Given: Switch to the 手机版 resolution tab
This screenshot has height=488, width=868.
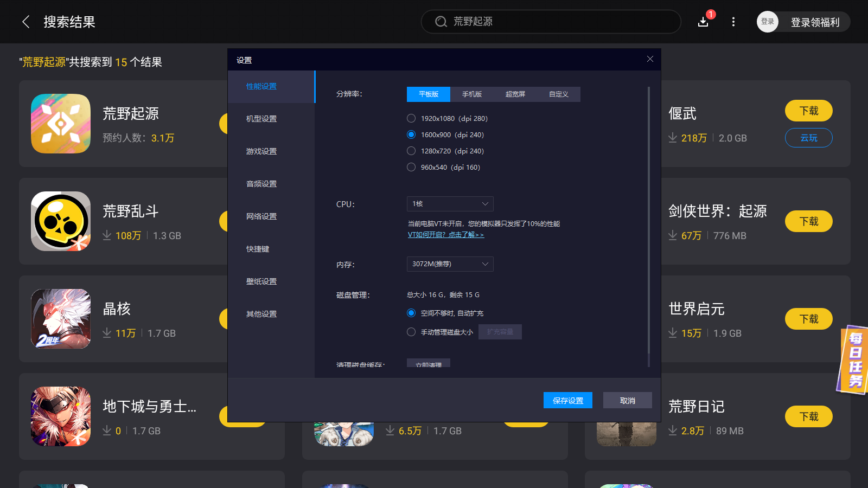Looking at the screenshot, I should point(472,94).
